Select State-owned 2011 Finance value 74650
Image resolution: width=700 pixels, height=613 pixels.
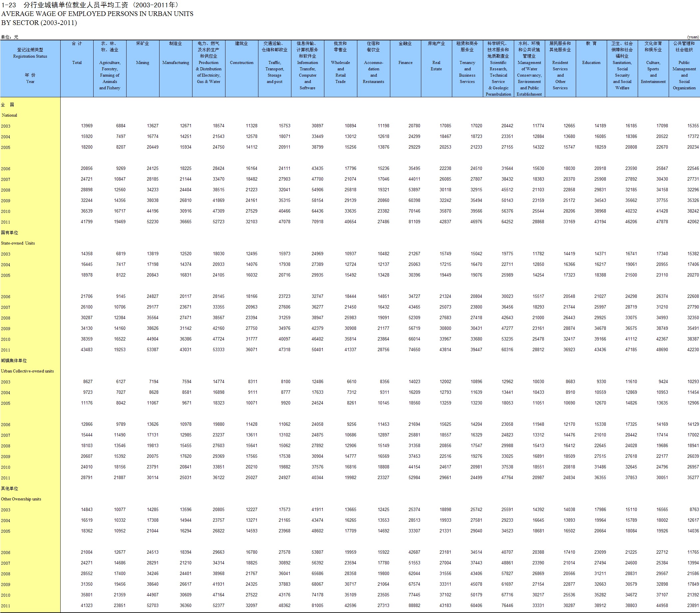pos(414,349)
